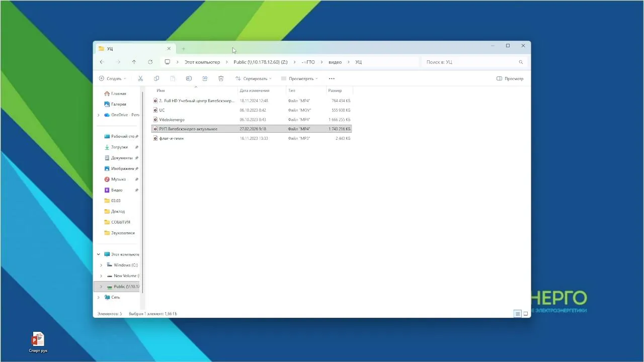Go to Public (Z:) breadcrumb
644x362 pixels.
pos(261,62)
